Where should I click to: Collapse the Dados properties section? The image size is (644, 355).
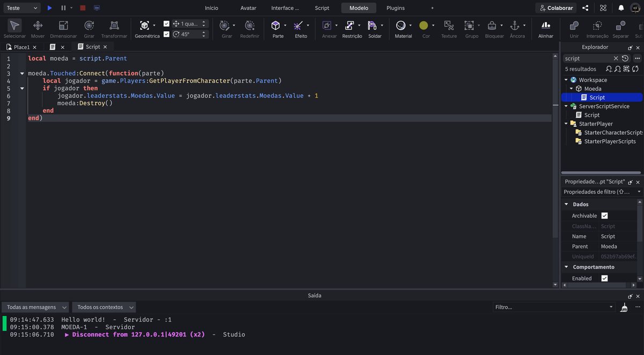[x=566, y=204]
